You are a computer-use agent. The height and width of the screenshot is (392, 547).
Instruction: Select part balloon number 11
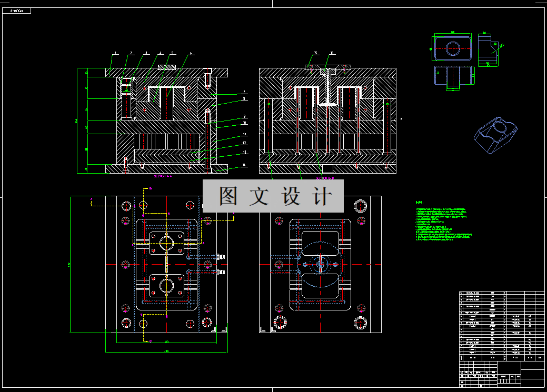point(245,134)
